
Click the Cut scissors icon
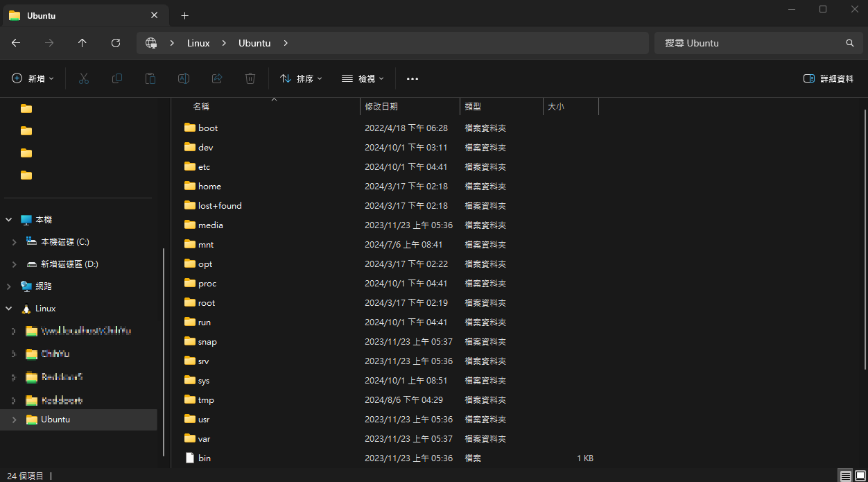(x=84, y=79)
